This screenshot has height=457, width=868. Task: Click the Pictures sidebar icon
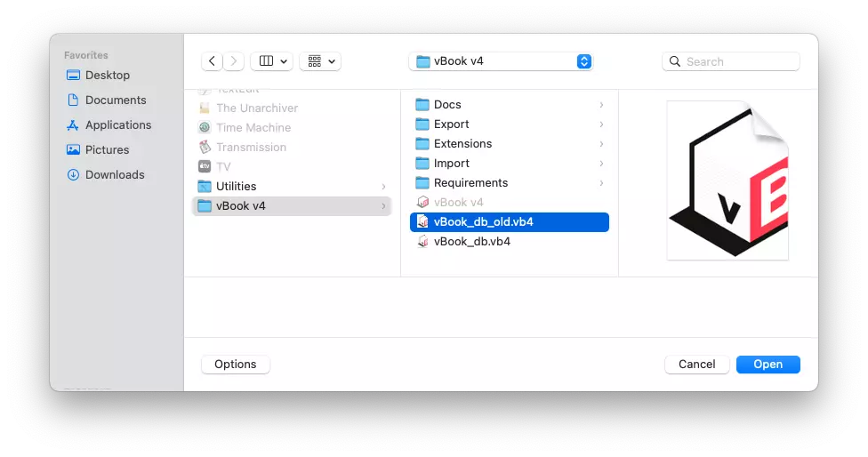[x=73, y=150]
